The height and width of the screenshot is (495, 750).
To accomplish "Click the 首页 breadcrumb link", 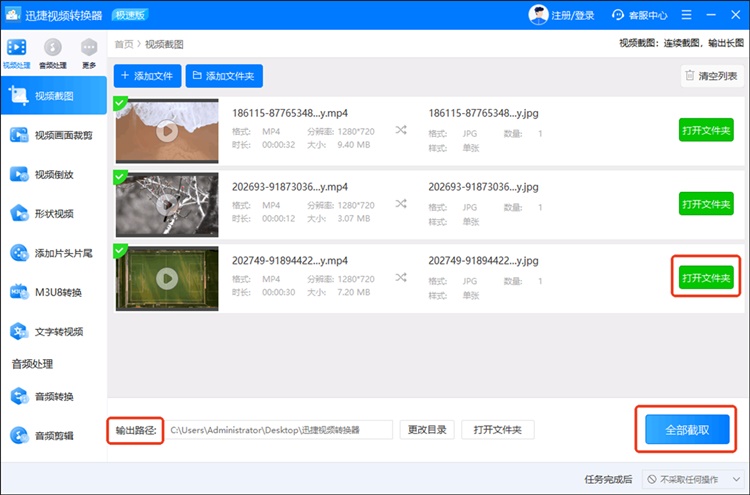I will coord(123,44).
